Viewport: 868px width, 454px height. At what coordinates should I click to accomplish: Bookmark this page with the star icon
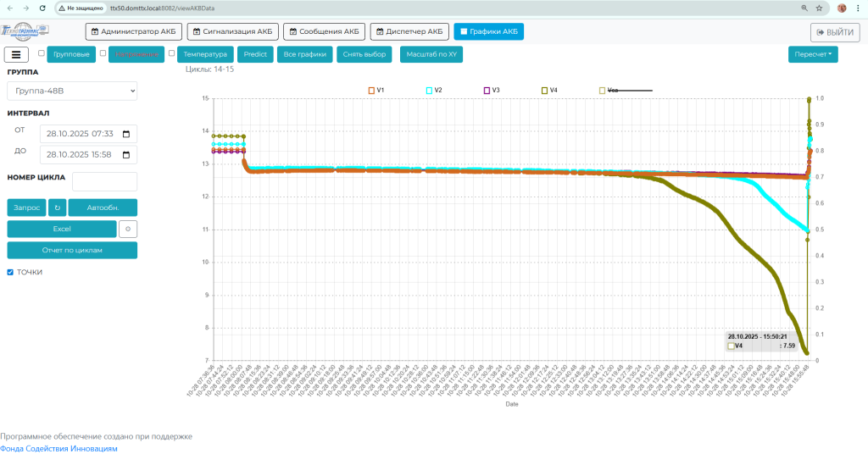(820, 8)
